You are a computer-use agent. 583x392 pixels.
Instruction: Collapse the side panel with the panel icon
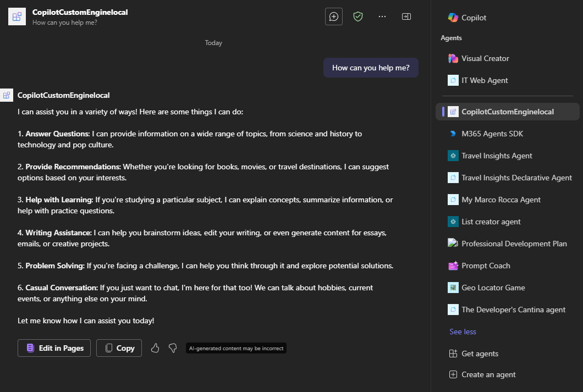coord(406,16)
